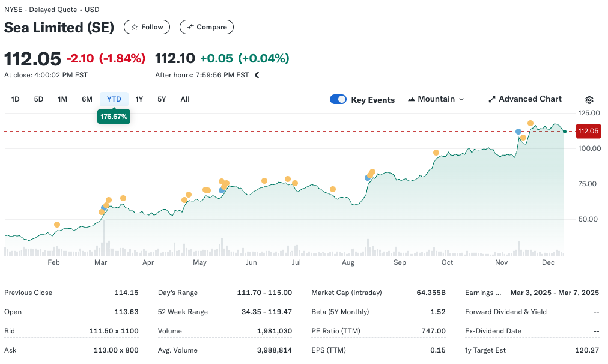Click Avg. Volume value 3,988,814
Image resolution: width=608 pixels, height=364 pixels.
[x=275, y=350]
